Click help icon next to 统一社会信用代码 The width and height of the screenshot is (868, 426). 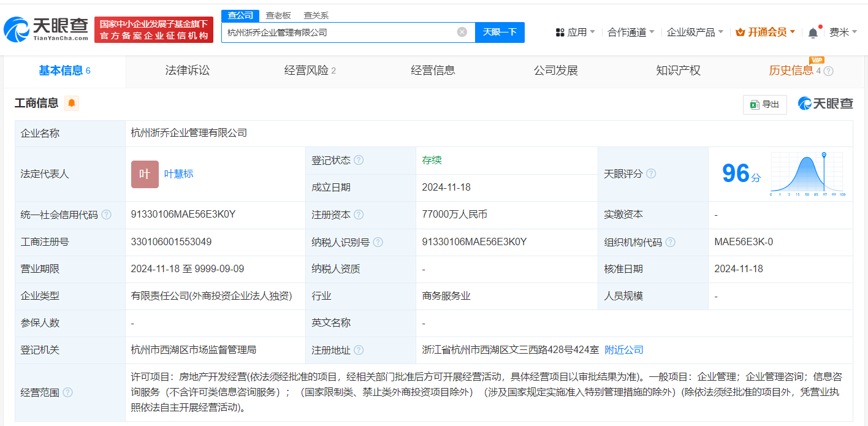pyautogui.click(x=106, y=215)
